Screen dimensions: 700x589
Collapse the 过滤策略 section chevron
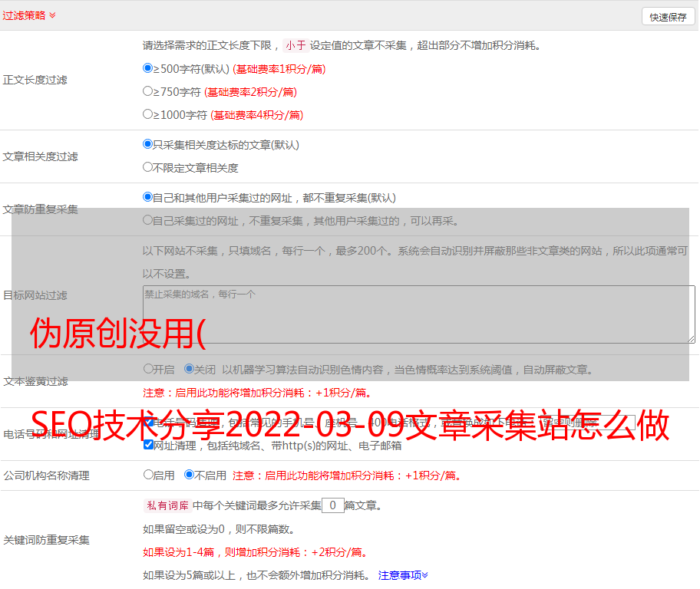[x=52, y=15]
